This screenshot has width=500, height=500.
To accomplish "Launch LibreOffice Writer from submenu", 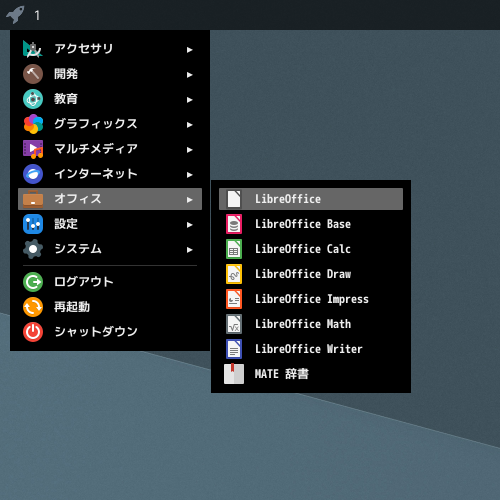I will point(311,349).
